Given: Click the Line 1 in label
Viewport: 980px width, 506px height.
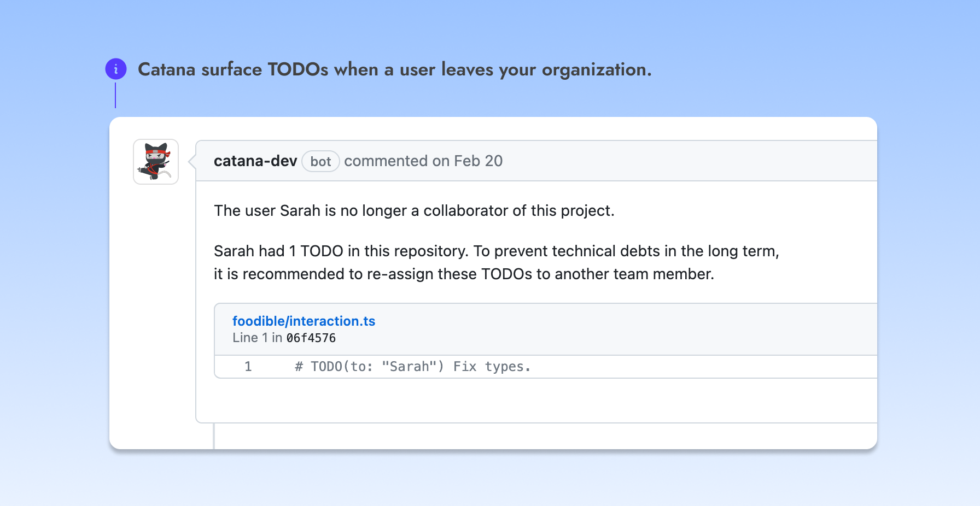Looking at the screenshot, I should 257,338.
